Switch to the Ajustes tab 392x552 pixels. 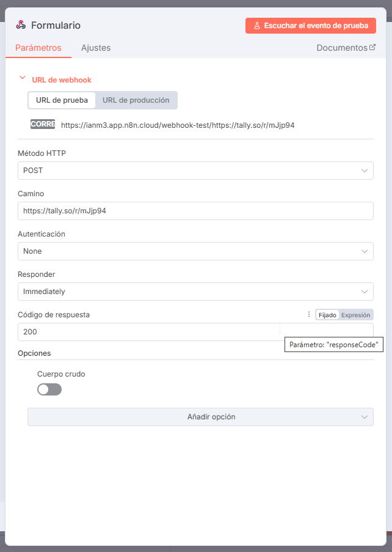[x=96, y=48]
